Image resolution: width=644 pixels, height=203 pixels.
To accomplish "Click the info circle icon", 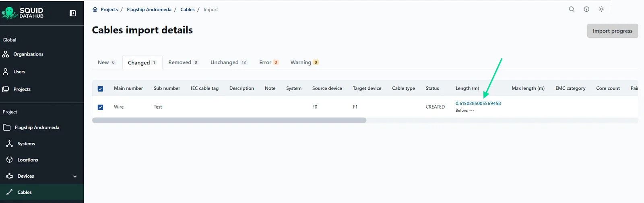I will 586,9.
